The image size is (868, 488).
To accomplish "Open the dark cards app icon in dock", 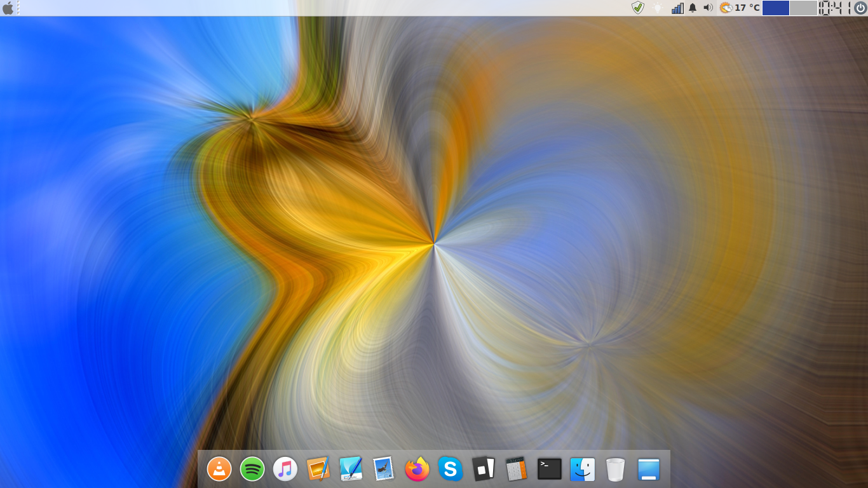I will pos(484,470).
